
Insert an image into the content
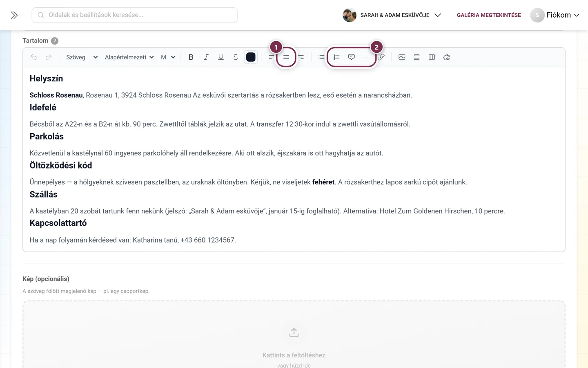402,57
